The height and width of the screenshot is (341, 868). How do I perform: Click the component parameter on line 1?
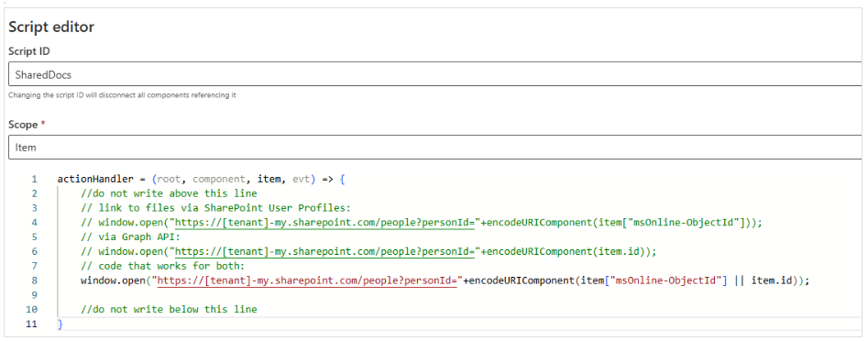(218, 180)
